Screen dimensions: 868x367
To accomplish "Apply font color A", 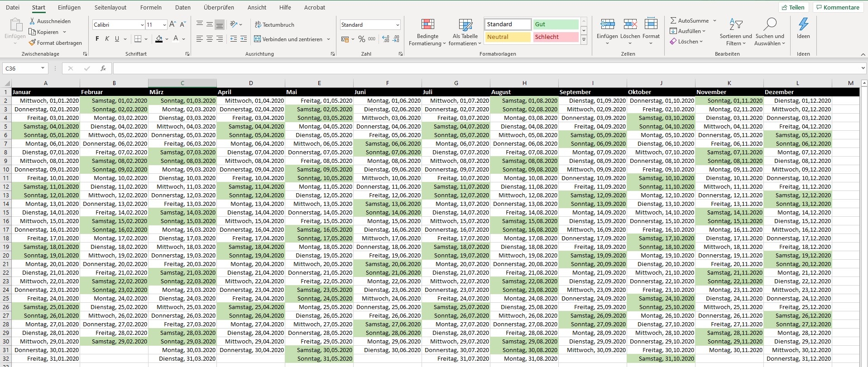I will point(176,39).
